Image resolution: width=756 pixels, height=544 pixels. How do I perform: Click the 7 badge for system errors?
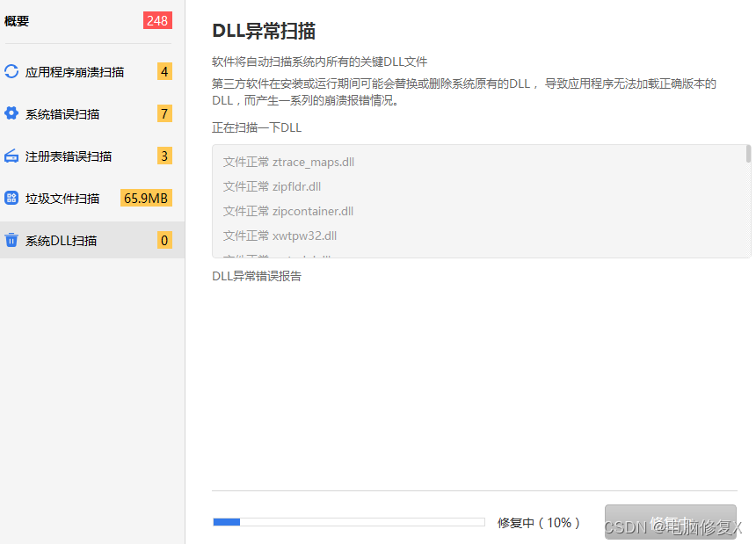(x=164, y=113)
